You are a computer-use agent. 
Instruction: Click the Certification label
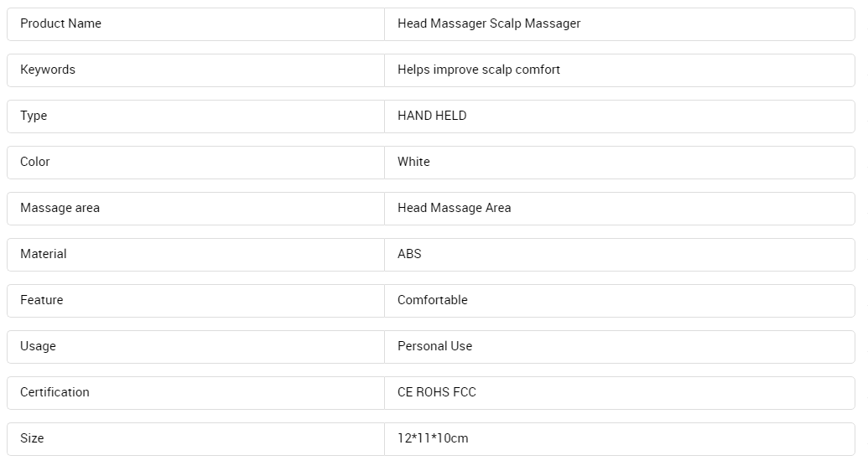tap(55, 392)
